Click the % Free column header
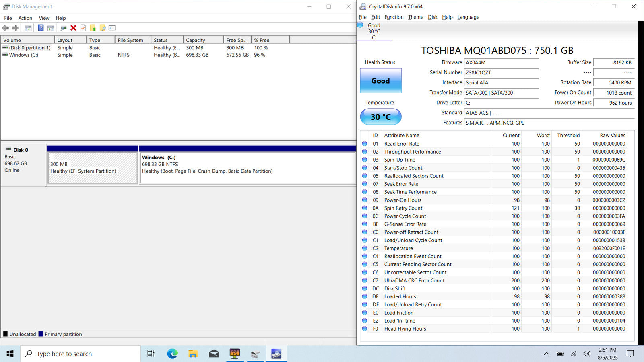 270,40
